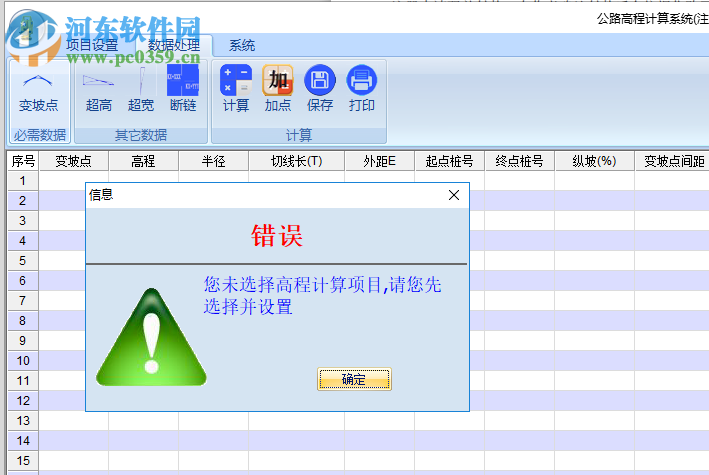Select the 数据处理 ribbon tab
This screenshot has width=709, height=475.
tap(174, 45)
